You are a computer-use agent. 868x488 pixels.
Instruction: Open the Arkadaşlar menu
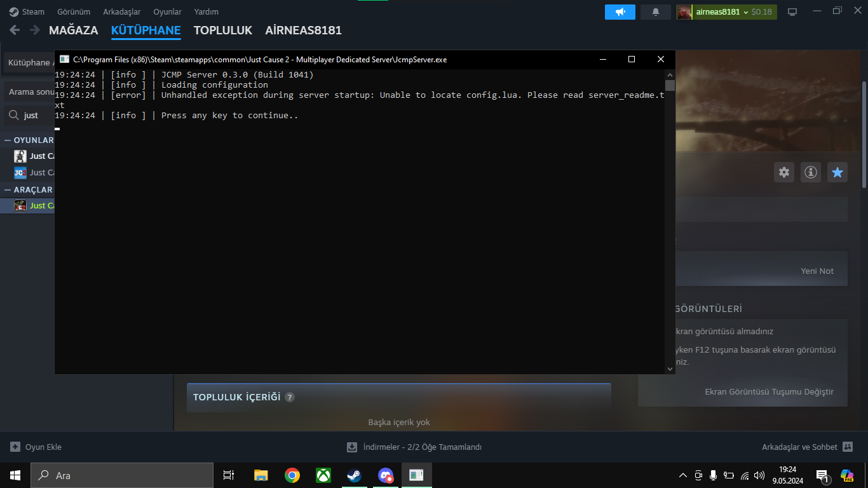point(122,12)
